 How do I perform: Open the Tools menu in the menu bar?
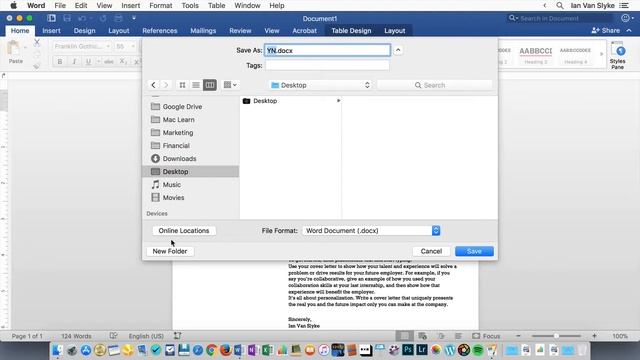click(190, 6)
